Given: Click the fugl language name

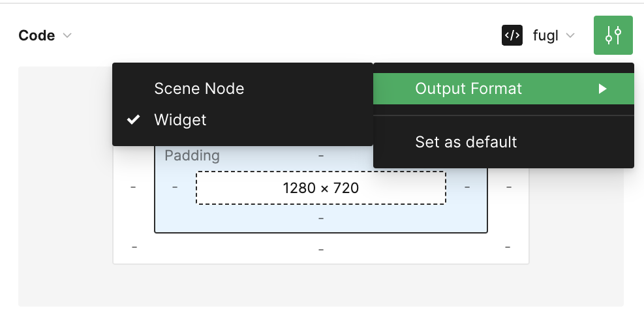Looking at the screenshot, I should [x=545, y=36].
